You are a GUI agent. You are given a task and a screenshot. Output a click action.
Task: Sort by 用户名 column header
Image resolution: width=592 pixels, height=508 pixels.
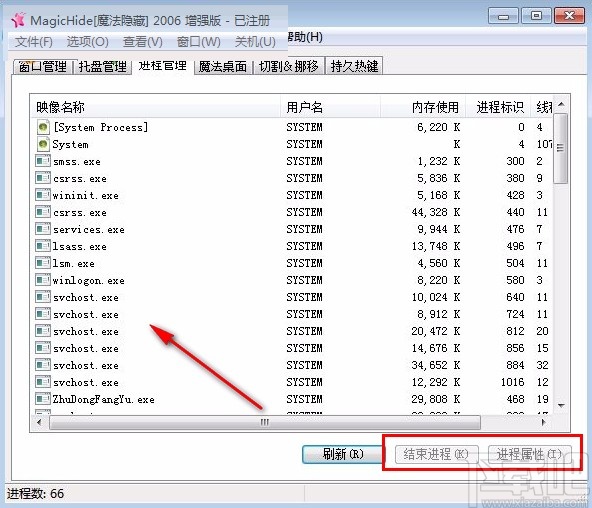[330, 107]
